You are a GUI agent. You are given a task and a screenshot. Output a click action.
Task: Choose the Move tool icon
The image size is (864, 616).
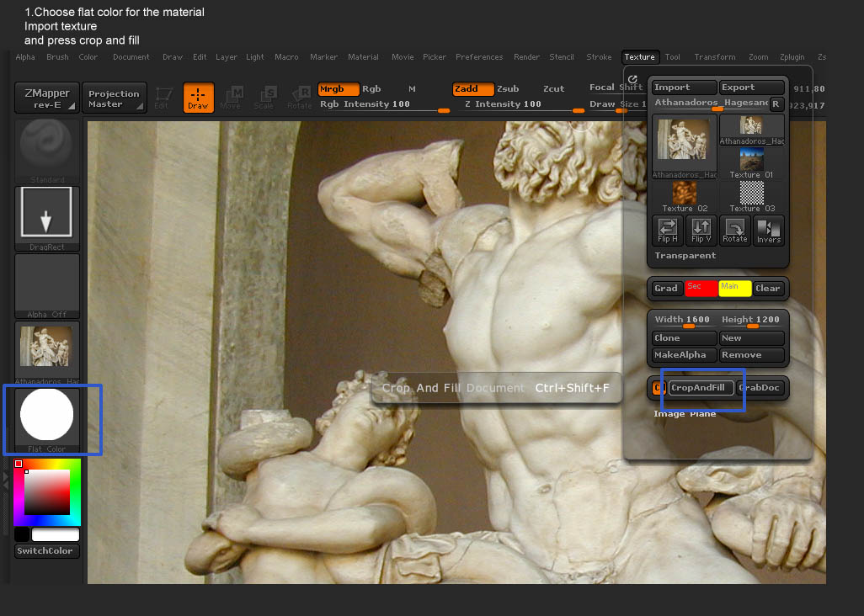232,98
